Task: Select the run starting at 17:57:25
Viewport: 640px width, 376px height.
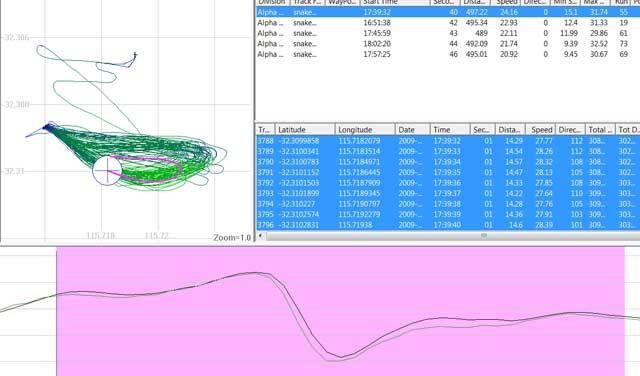Action: [x=448, y=54]
